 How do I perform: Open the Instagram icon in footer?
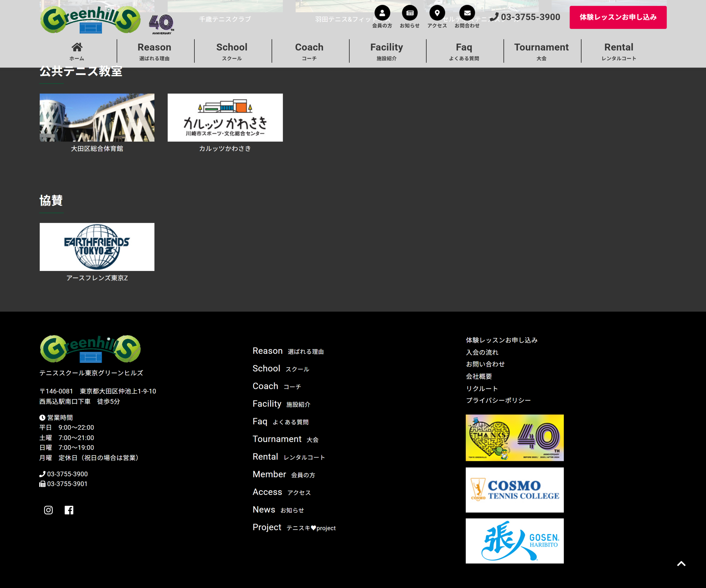[49, 510]
